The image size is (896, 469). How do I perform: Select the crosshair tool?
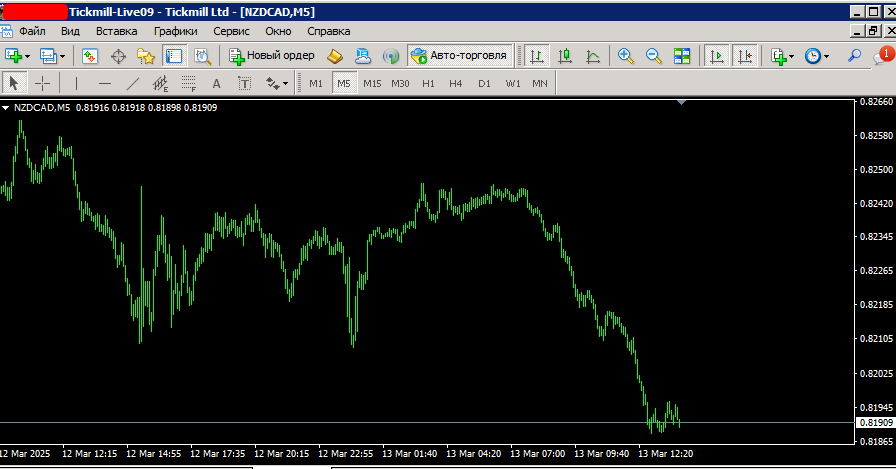point(43,83)
